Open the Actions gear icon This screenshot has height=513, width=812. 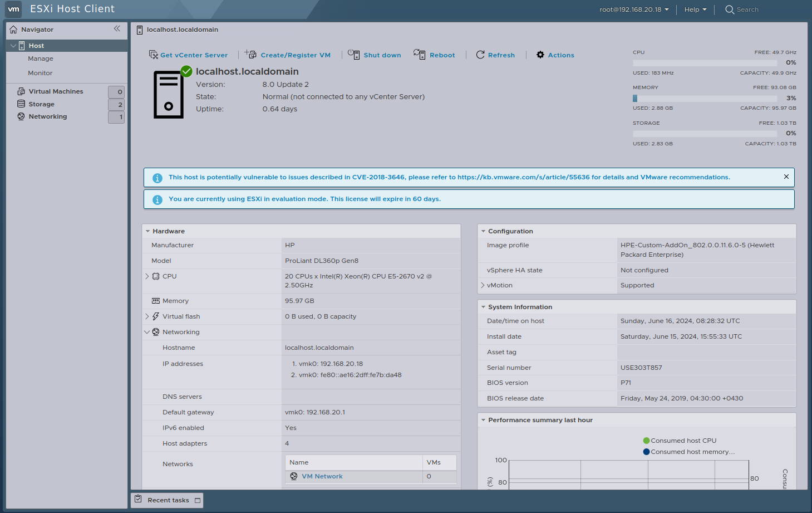[x=539, y=55]
